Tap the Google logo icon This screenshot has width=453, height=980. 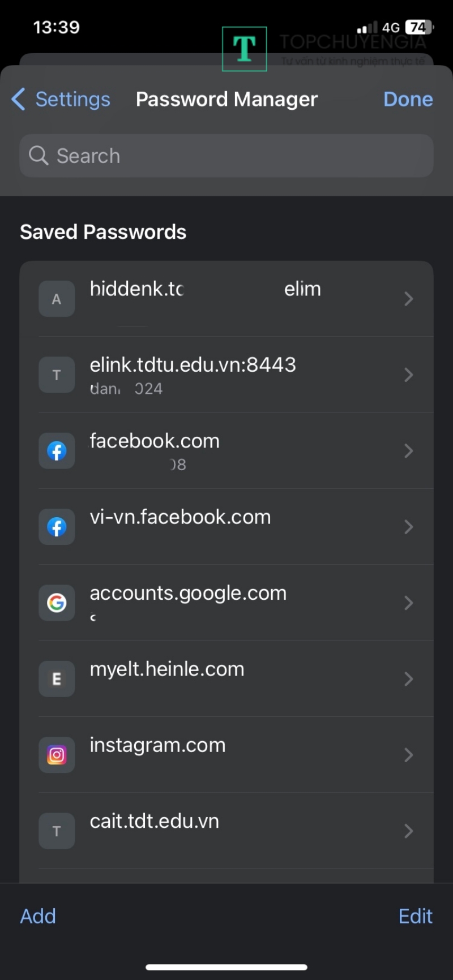tap(57, 603)
